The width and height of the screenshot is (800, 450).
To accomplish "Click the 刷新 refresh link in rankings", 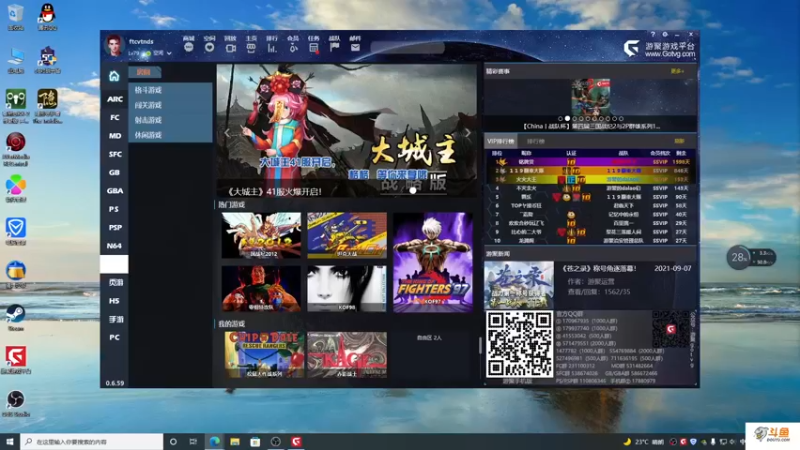I will coord(679,141).
